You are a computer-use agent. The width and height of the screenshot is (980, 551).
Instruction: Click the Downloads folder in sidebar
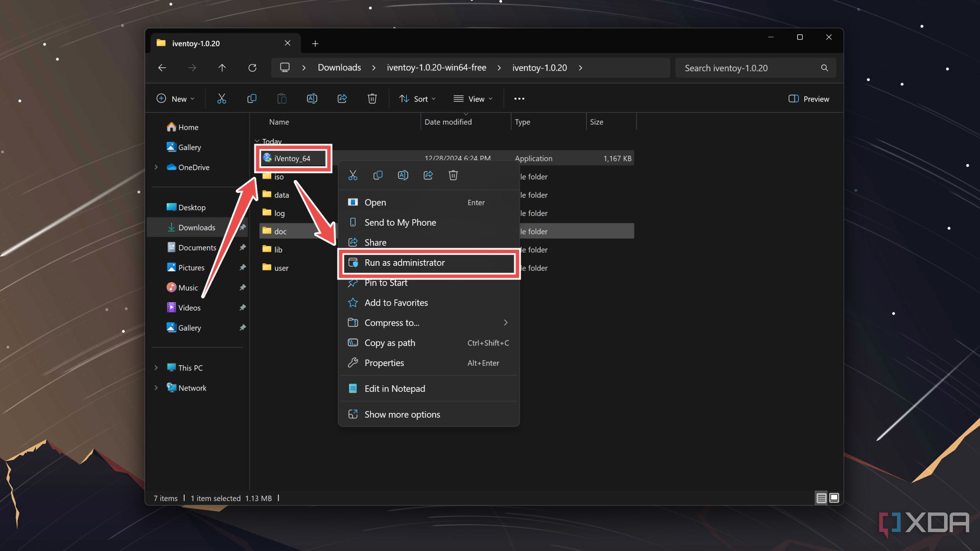[196, 227]
